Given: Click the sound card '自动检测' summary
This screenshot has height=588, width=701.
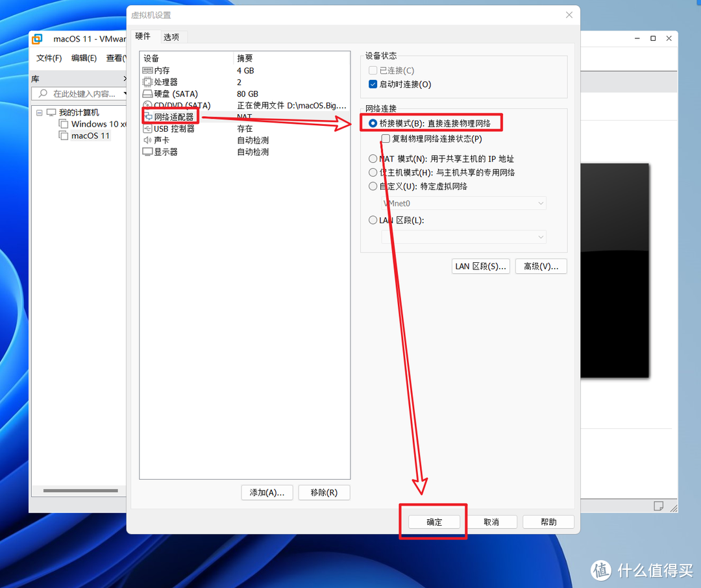Looking at the screenshot, I should [x=253, y=140].
